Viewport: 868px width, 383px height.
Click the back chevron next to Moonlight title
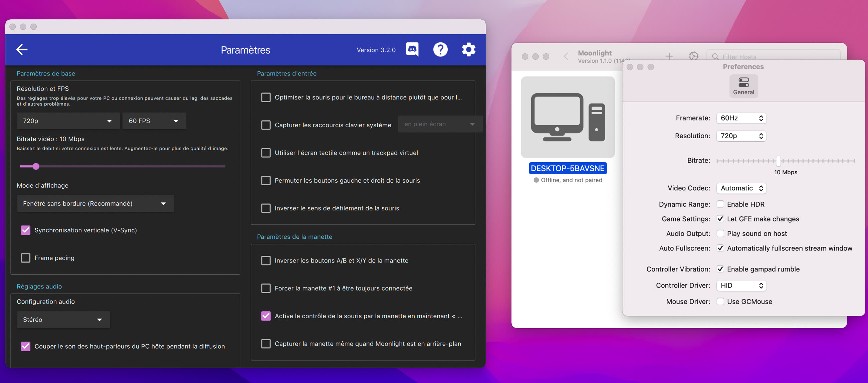pos(566,56)
